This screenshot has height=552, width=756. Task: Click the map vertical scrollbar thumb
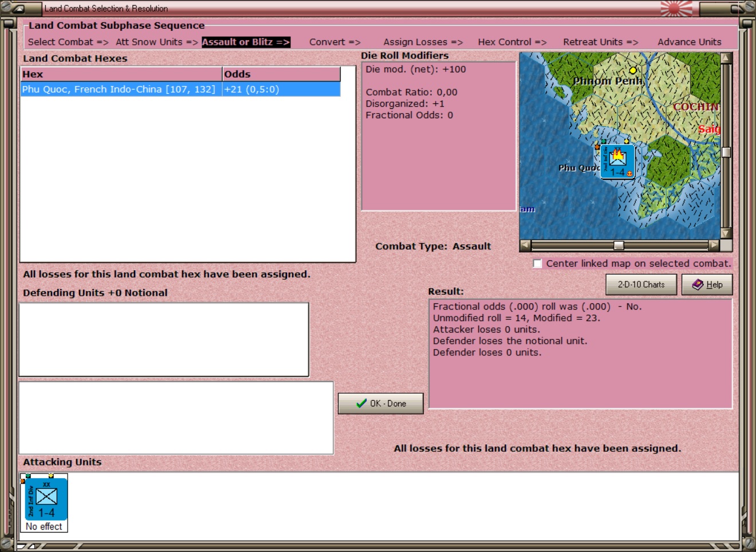[x=726, y=152]
